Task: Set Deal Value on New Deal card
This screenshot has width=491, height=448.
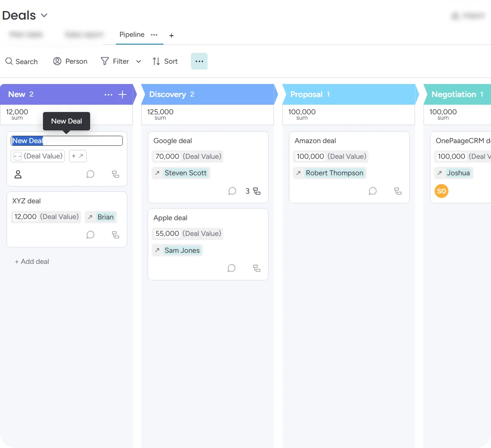Action: (x=38, y=156)
